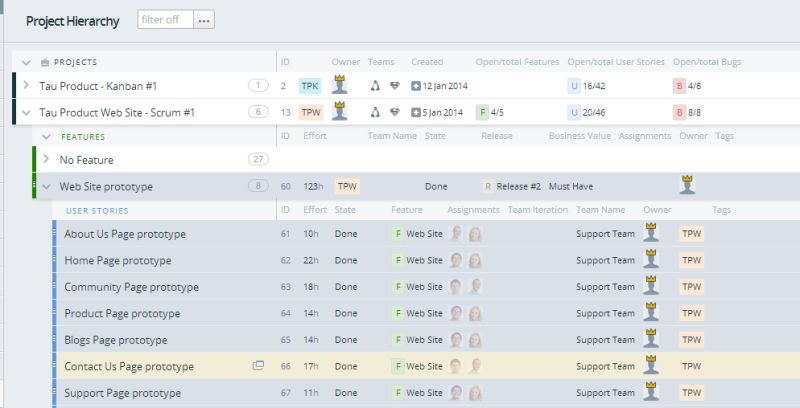Viewport: 800px width, 408px height.
Task: Click owner avatar of Scrum #1 project
Action: [339, 111]
